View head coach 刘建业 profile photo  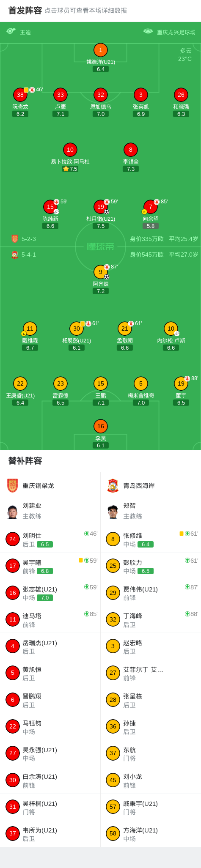coord(13,512)
